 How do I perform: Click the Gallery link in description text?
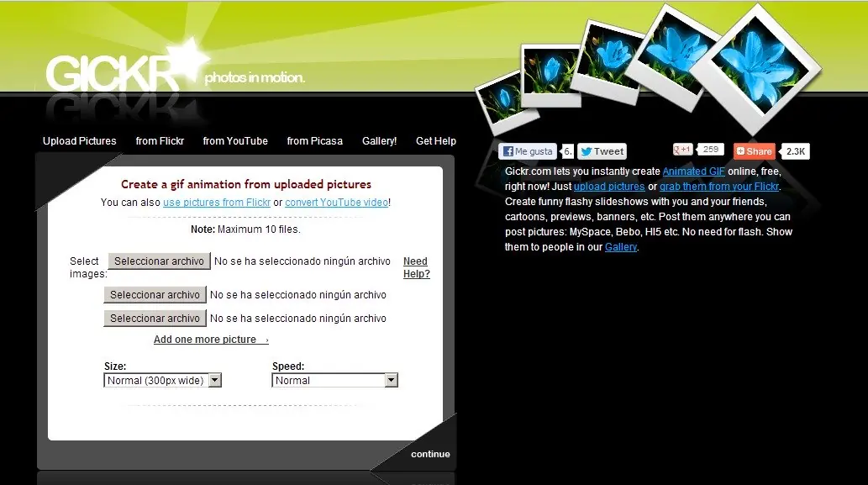click(x=621, y=247)
